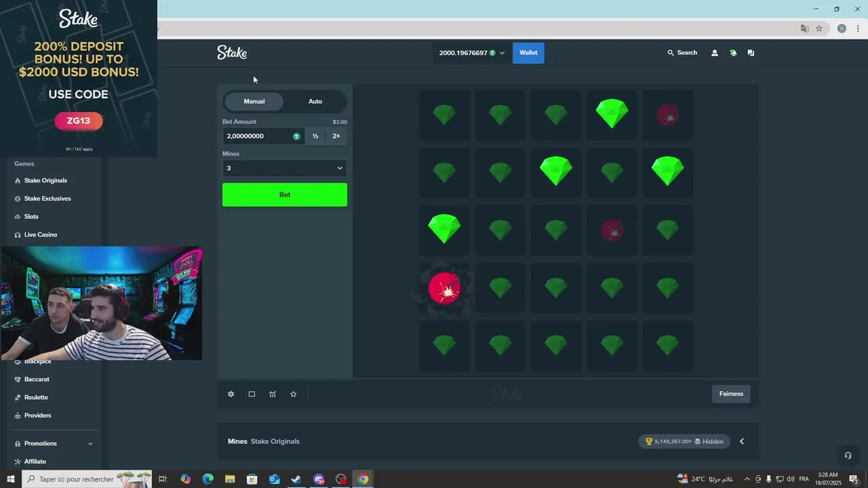Open Stake Originals in the sidebar

tap(45, 180)
